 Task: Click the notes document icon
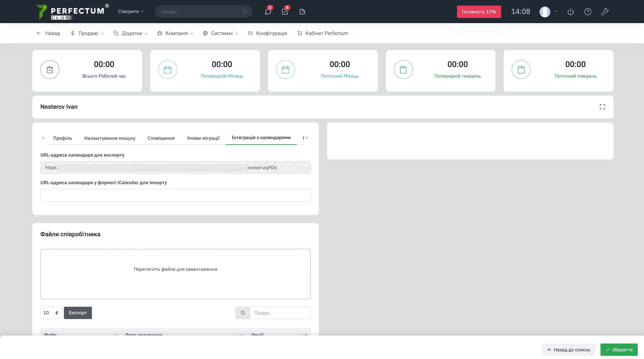click(x=302, y=12)
